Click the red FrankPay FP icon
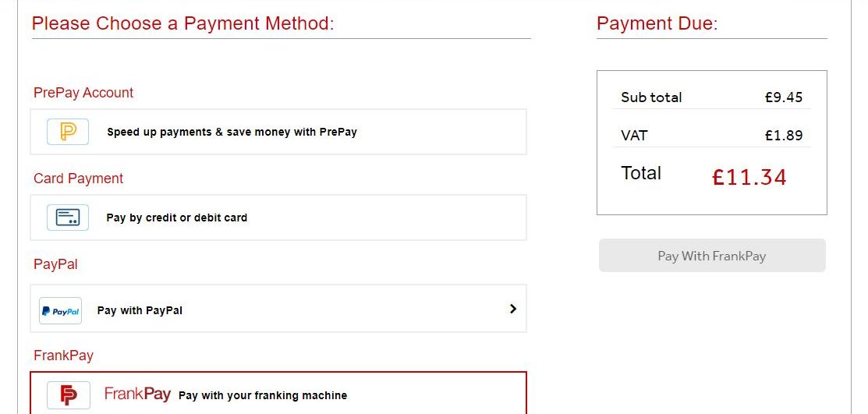The height and width of the screenshot is (414, 868). point(68,395)
